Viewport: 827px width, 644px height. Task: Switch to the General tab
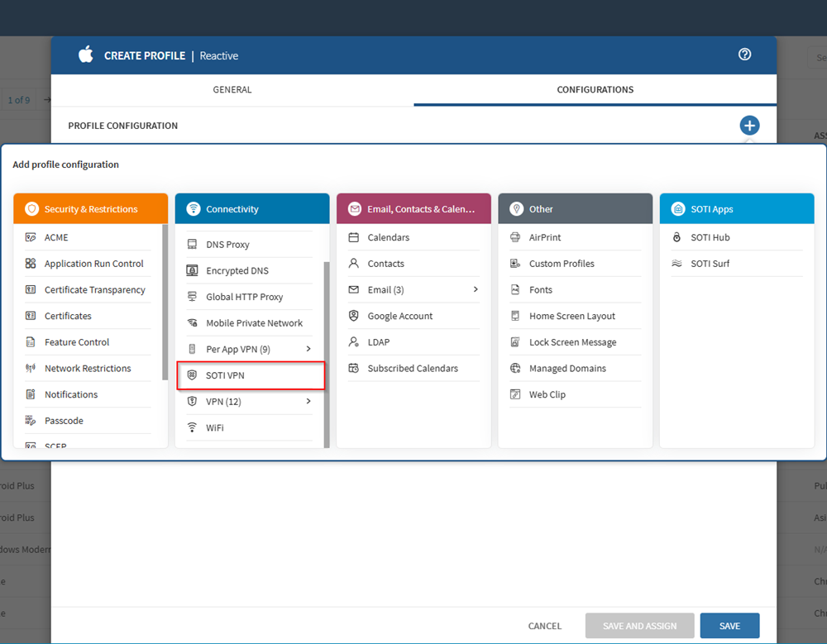(x=232, y=89)
